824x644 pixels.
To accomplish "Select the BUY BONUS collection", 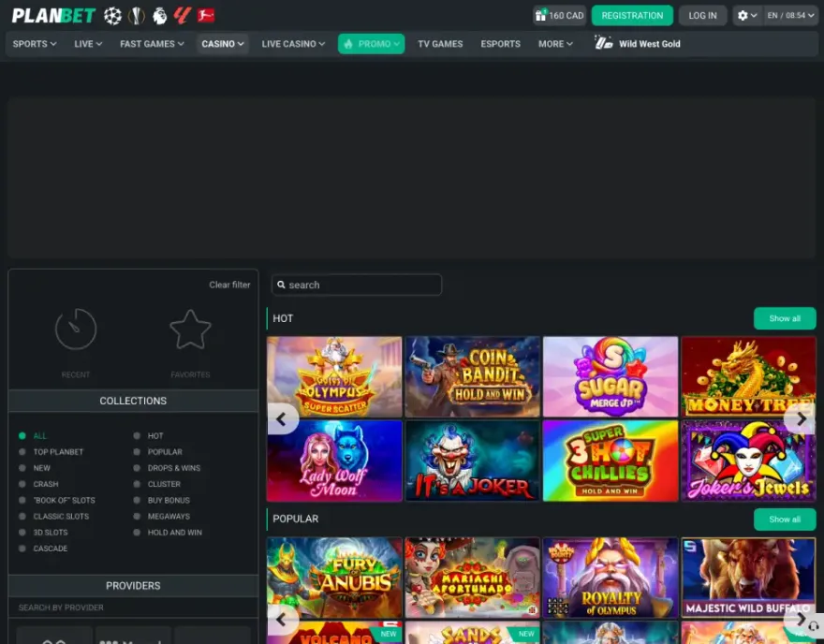I will (161, 500).
